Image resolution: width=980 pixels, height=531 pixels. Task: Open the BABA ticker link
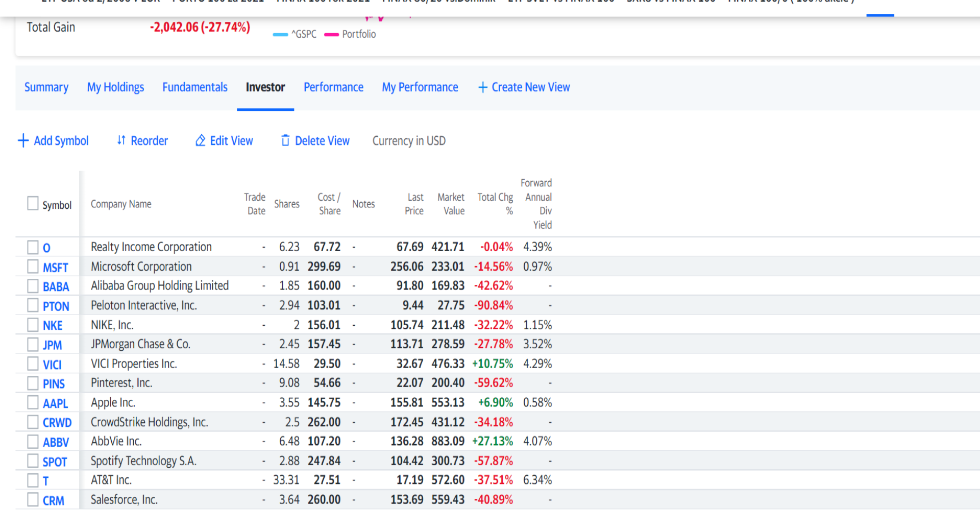56,287
